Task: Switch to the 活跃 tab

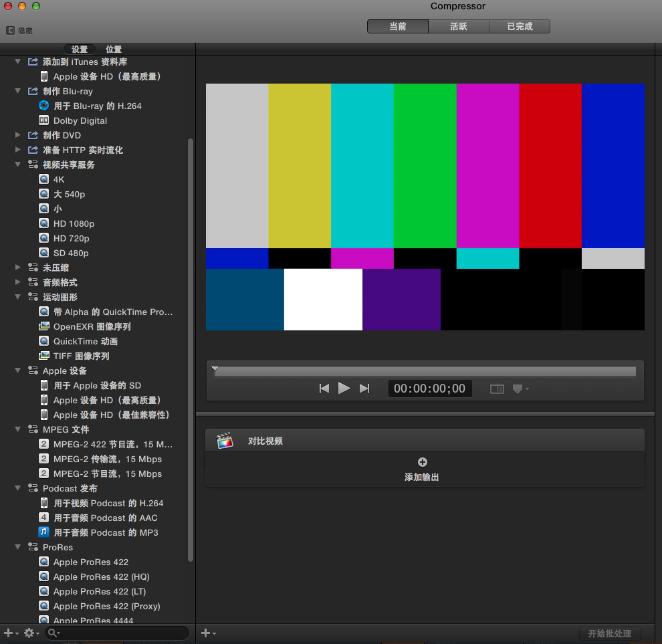Action: pyautogui.click(x=459, y=27)
